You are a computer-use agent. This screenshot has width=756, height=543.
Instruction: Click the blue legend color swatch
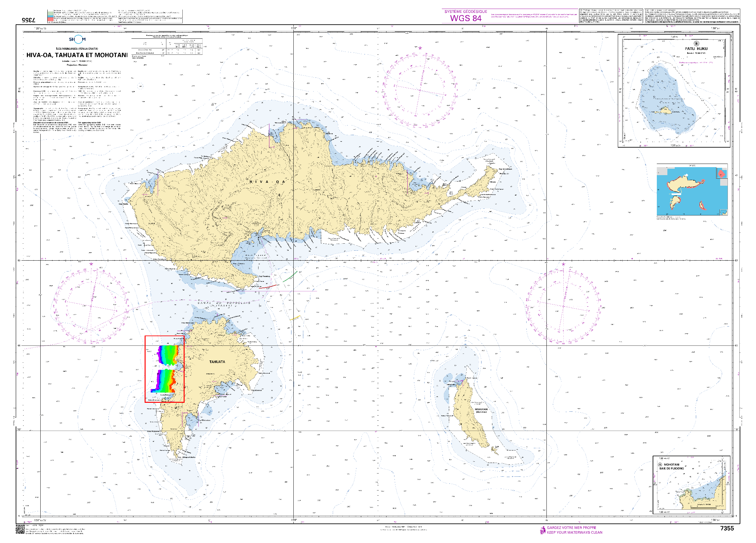point(50,16)
